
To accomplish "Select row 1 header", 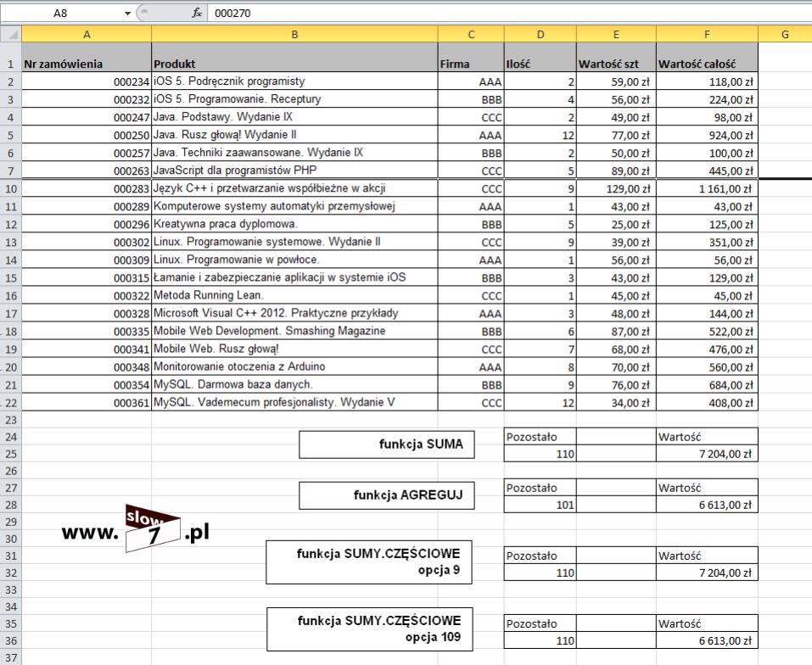I will [11, 58].
